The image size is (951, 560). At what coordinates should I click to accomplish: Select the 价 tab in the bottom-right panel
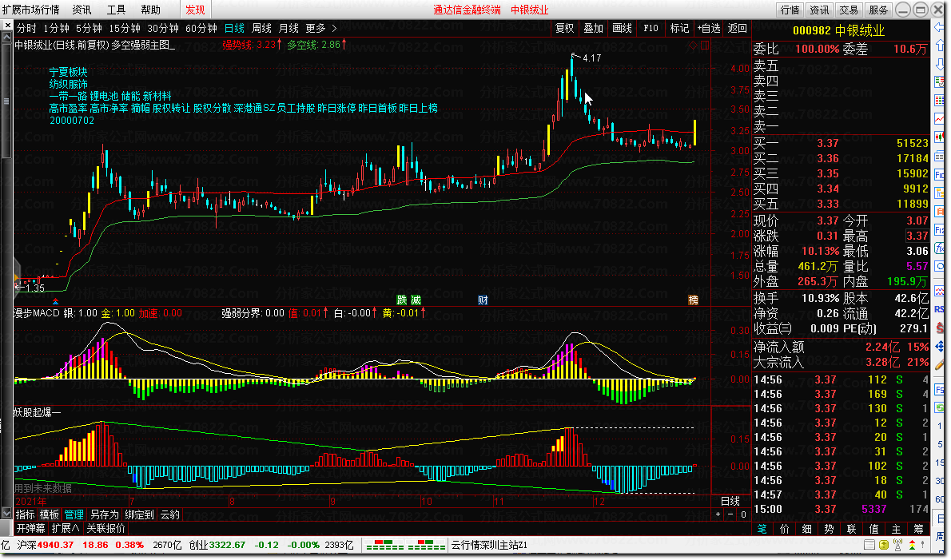[785, 529]
